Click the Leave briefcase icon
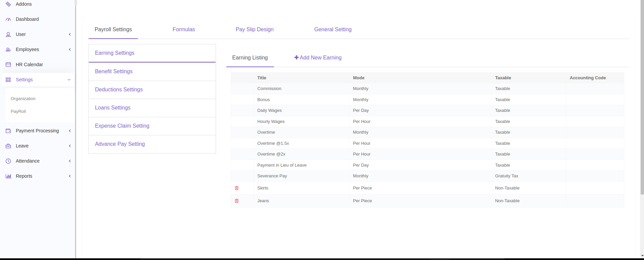The height and width of the screenshot is (260, 644). coord(8,146)
